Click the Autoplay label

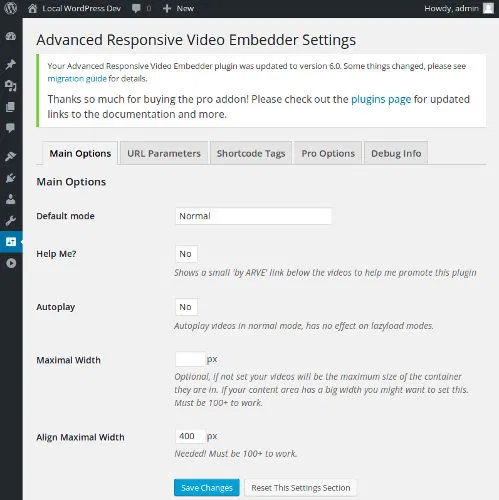point(55,307)
